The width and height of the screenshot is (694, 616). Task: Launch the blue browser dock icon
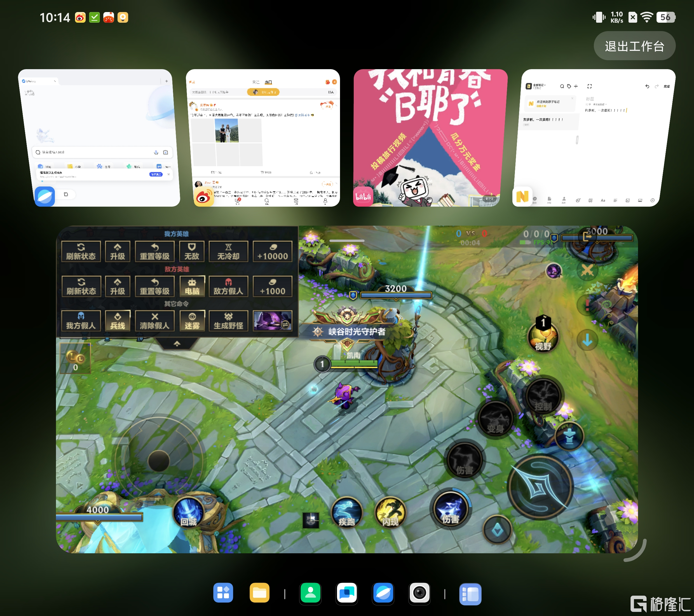(383, 593)
